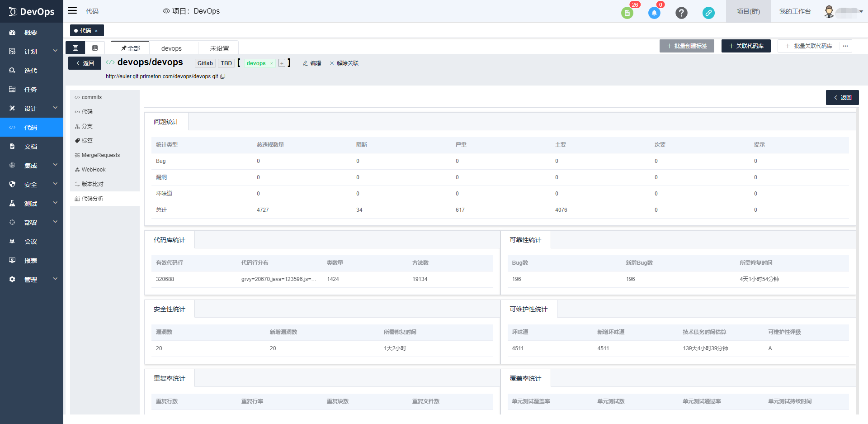Click the hamburger menu icon
Screen dimensions: 868x424
(72, 11)
